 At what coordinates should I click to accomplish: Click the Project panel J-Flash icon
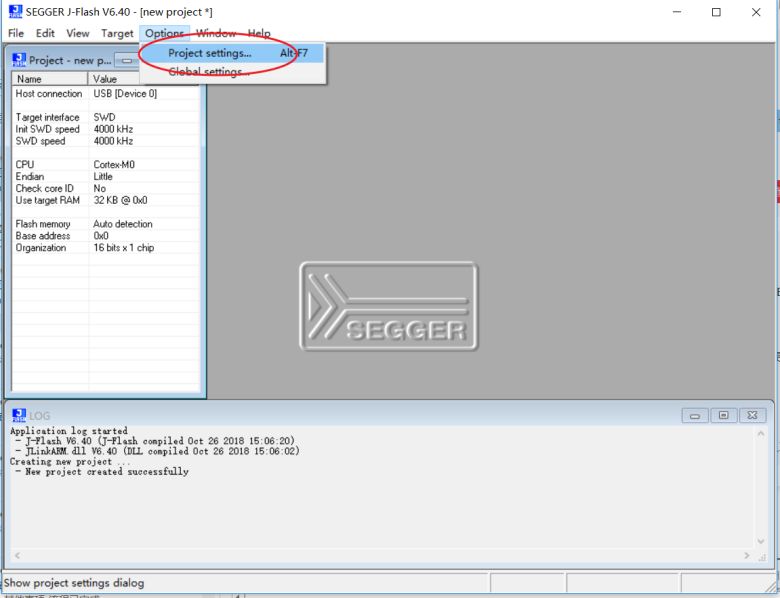[19, 60]
